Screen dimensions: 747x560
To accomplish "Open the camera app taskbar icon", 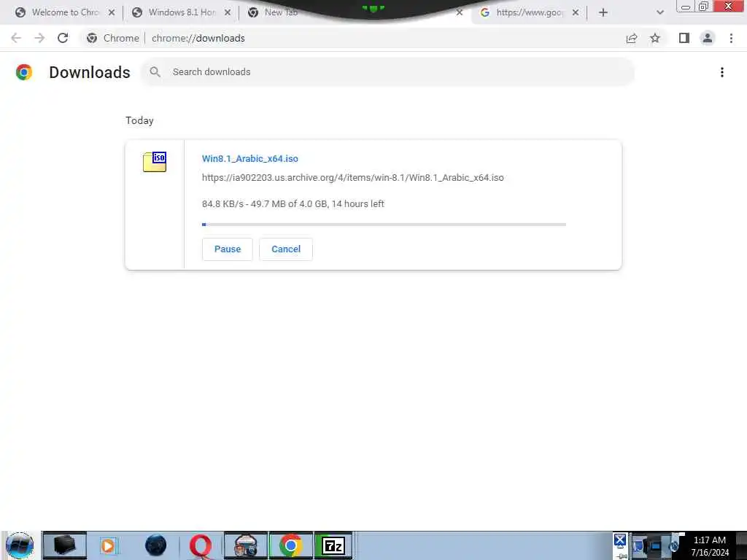I will [246, 545].
